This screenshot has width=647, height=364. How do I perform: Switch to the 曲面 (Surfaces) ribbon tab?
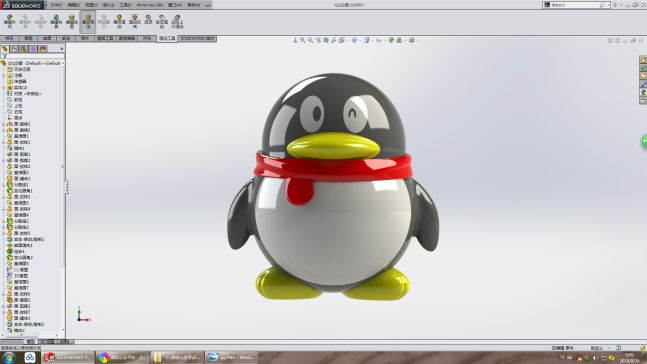tap(47, 38)
